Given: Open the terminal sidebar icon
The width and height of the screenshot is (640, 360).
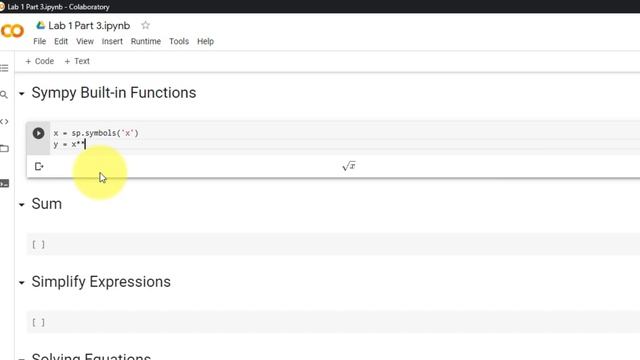Looking at the screenshot, I should pos(4,184).
